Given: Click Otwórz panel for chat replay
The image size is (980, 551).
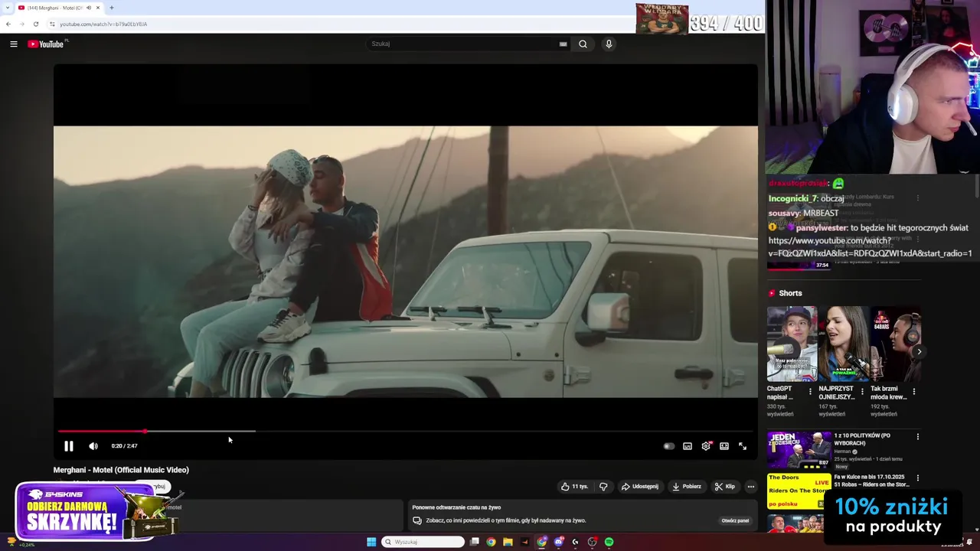Looking at the screenshot, I should tap(735, 520).
